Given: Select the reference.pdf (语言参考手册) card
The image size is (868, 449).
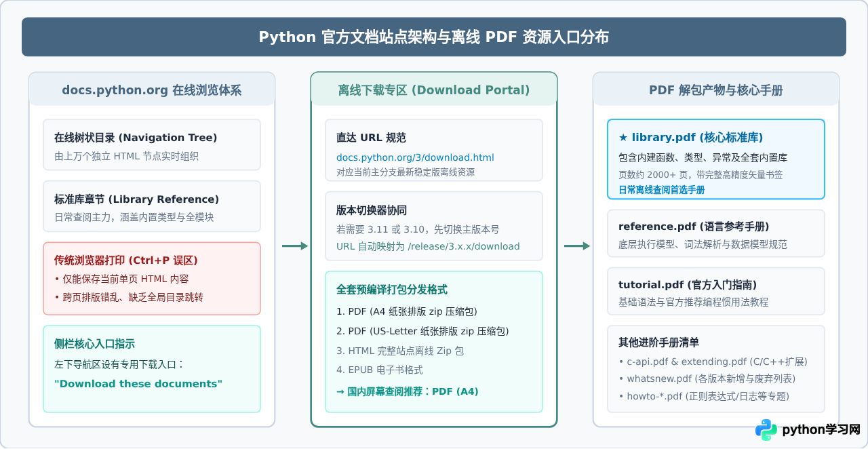Looking at the screenshot, I should (x=716, y=233).
